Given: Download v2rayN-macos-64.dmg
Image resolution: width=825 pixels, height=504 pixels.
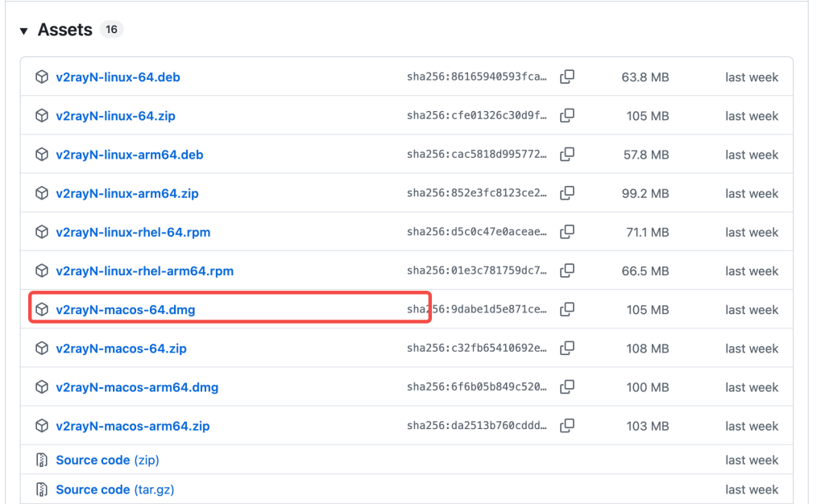Looking at the screenshot, I should 126,309.
